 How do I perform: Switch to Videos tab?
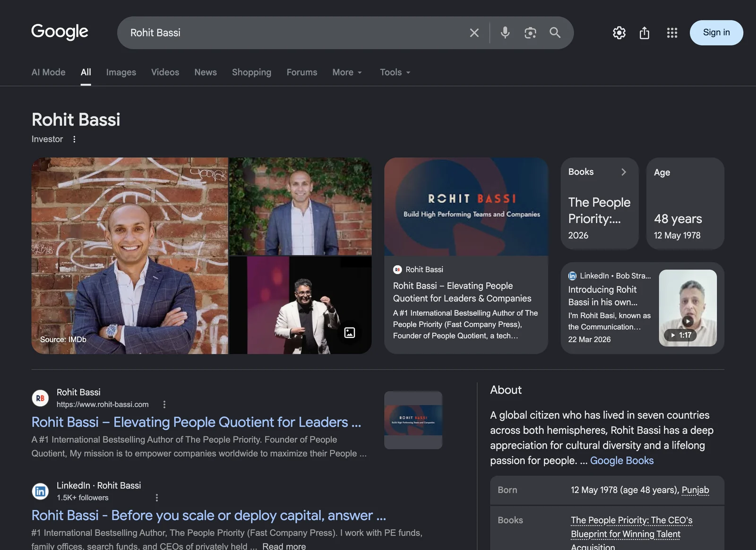click(165, 72)
